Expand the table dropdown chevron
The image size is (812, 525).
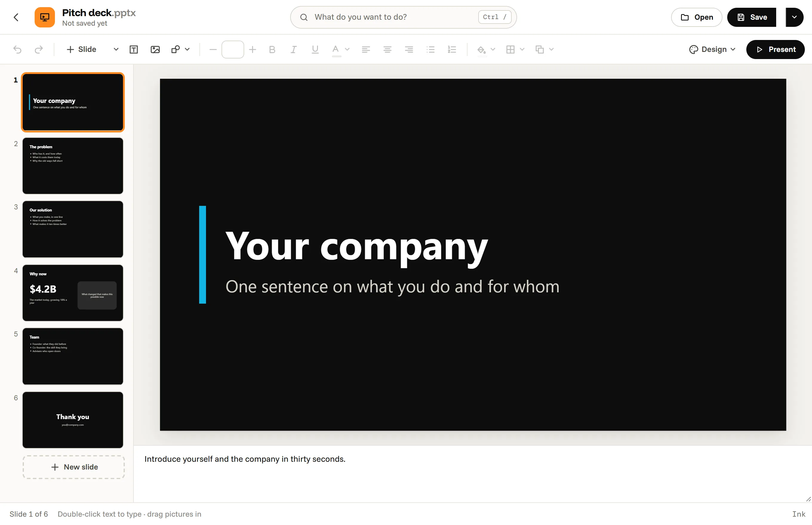click(522, 50)
